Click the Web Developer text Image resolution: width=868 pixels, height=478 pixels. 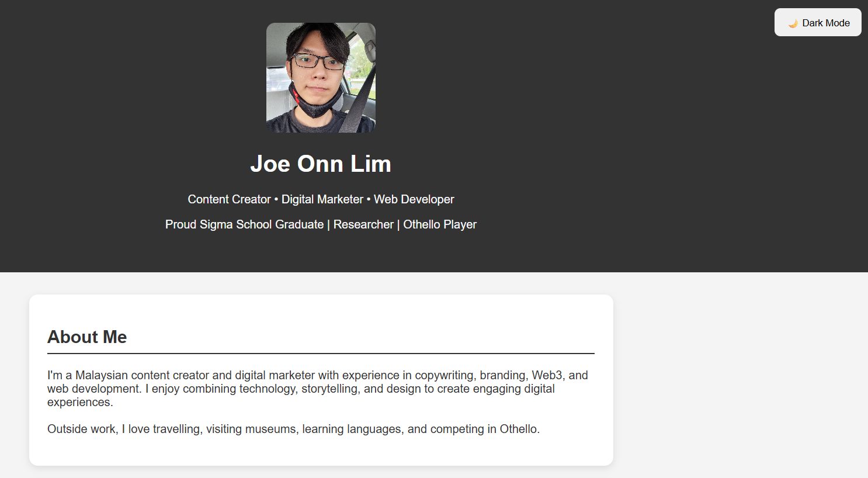point(414,199)
